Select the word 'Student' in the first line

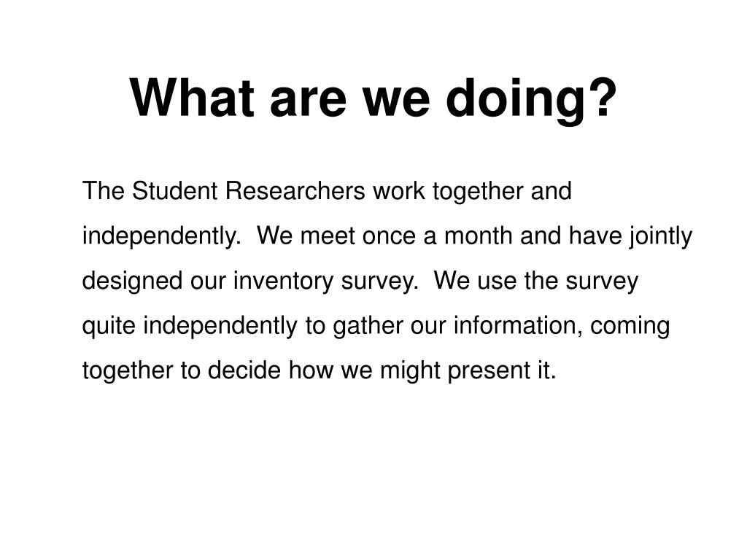(175, 190)
